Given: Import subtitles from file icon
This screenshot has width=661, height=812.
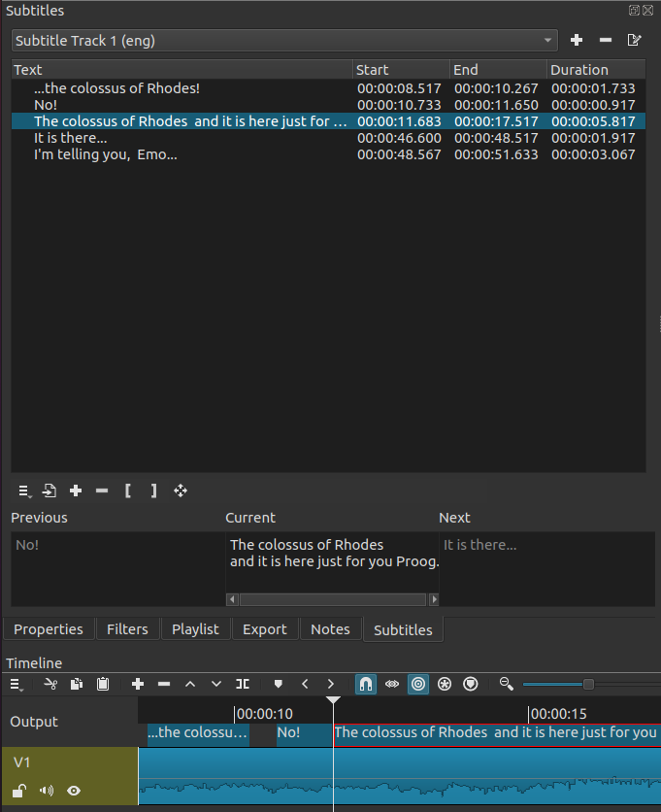Looking at the screenshot, I should 50,491.
